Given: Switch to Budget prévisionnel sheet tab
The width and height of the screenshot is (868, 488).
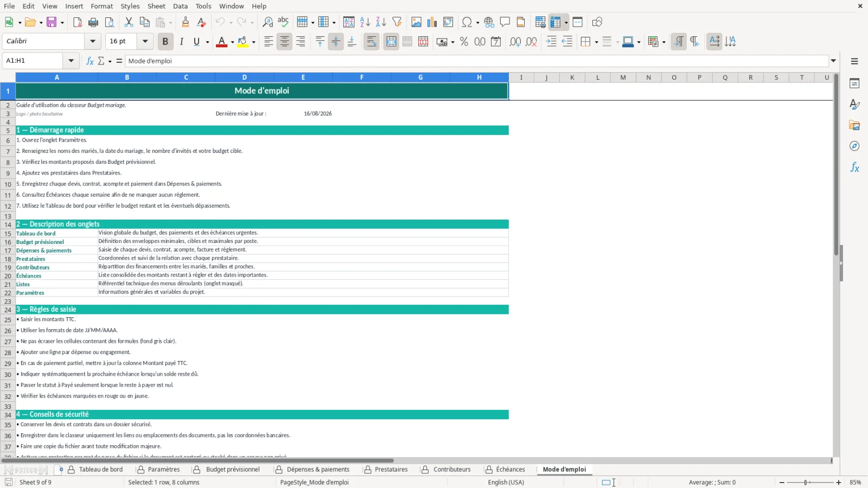Looking at the screenshot, I should coord(233,470).
